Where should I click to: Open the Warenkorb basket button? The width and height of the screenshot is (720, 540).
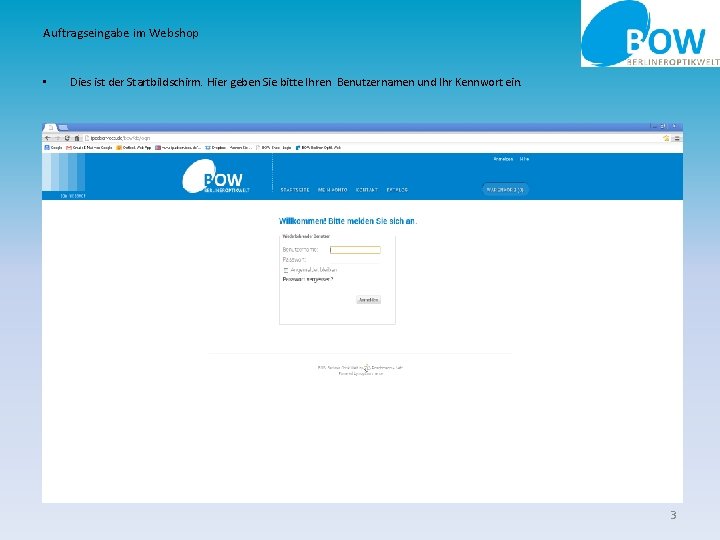pos(505,189)
